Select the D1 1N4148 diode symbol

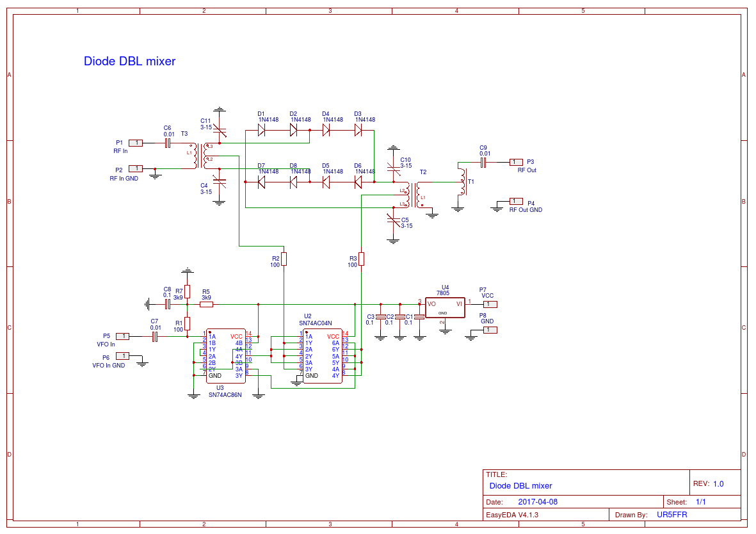(x=261, y=130)
